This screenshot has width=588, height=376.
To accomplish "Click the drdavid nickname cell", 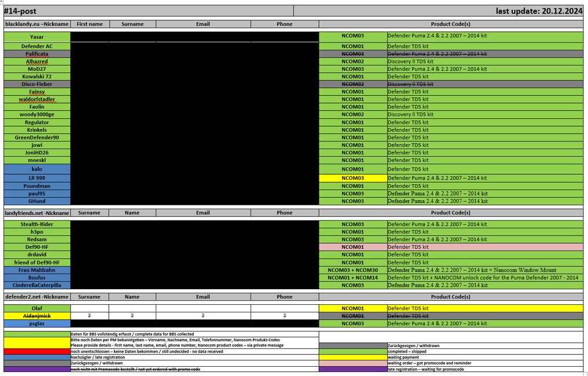I will (x=37, y=255).
